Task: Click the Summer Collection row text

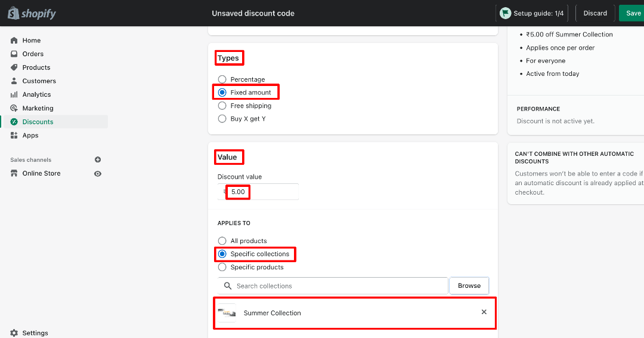Action: 273,313
